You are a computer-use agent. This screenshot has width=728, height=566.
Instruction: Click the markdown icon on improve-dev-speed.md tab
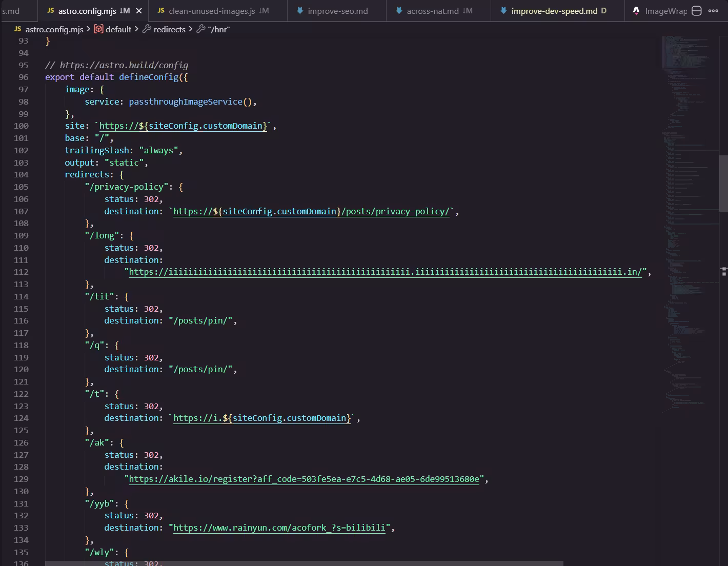(503, 11)
